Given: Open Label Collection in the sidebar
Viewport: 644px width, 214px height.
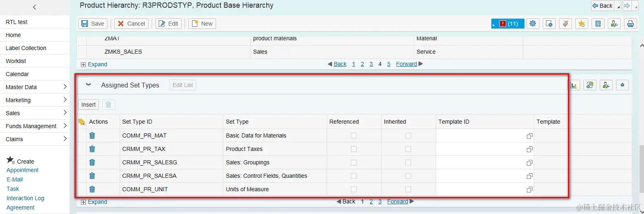Looking at the screenshot, I should point(26,48).
